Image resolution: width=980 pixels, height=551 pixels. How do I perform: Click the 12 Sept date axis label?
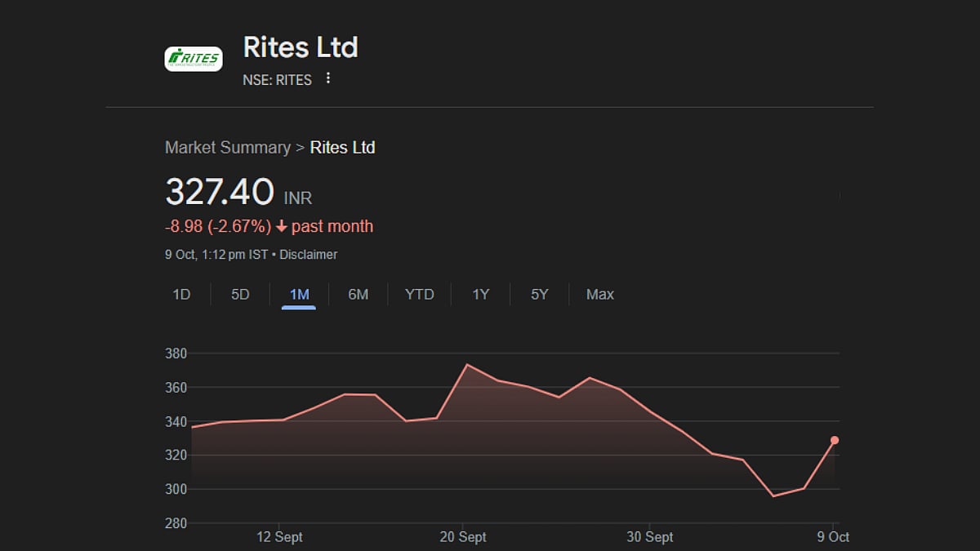pyautogui.click(x=279, y=537)
